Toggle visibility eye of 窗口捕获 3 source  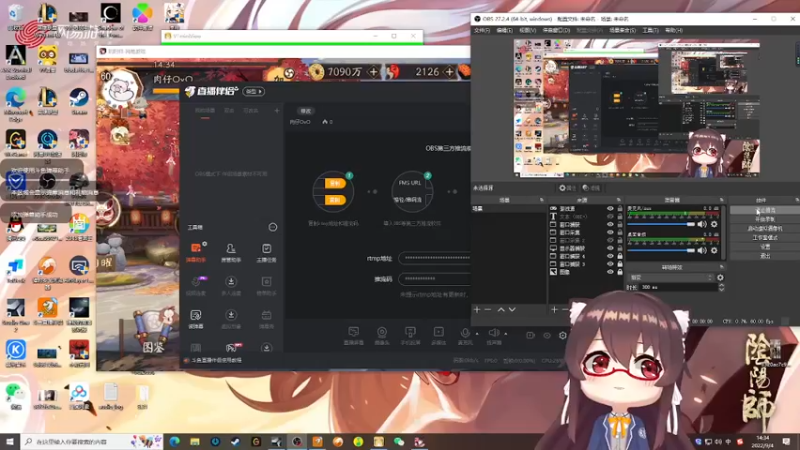610,264
